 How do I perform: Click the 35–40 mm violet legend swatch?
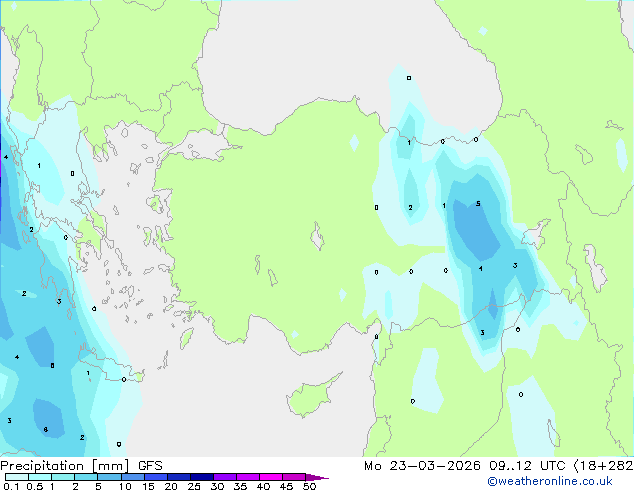[x=247, y=477]
